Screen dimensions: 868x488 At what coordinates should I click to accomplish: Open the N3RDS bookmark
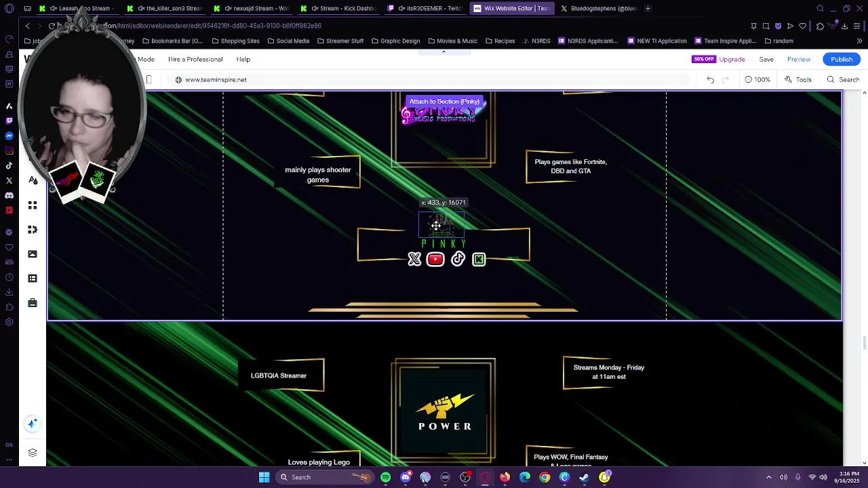pos(536,41)
